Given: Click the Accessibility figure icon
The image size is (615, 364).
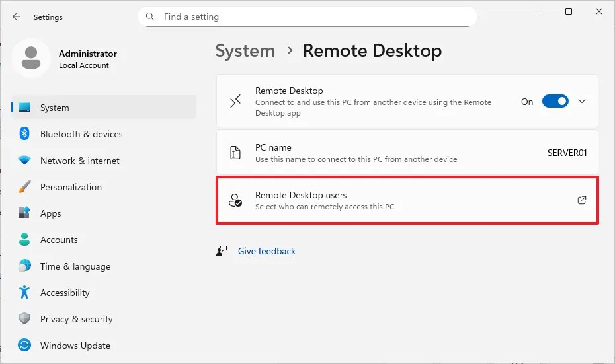Looking at the screenshot, I should [x=24, y=292].
